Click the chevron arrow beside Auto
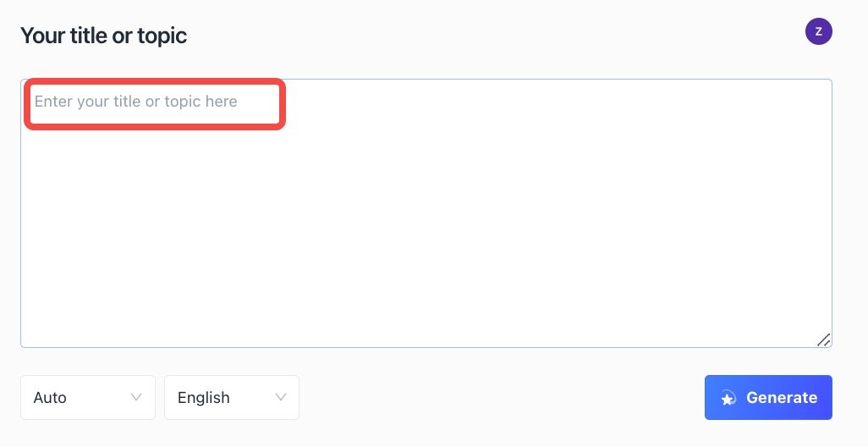This screenshot has width=868, height=447. (135, 397)
